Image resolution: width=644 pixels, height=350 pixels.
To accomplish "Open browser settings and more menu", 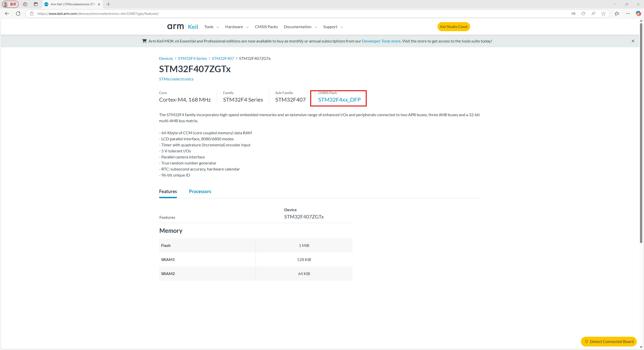I will pos(628,14).
